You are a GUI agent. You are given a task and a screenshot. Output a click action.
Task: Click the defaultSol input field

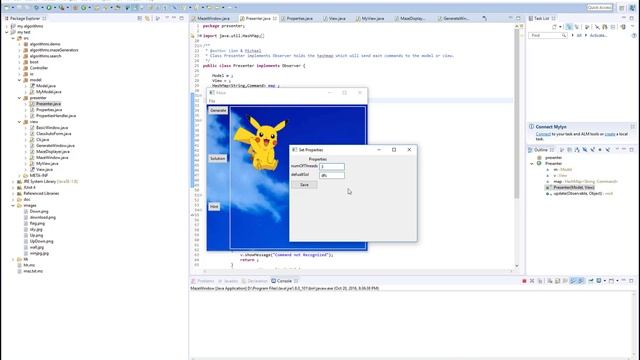332,176
